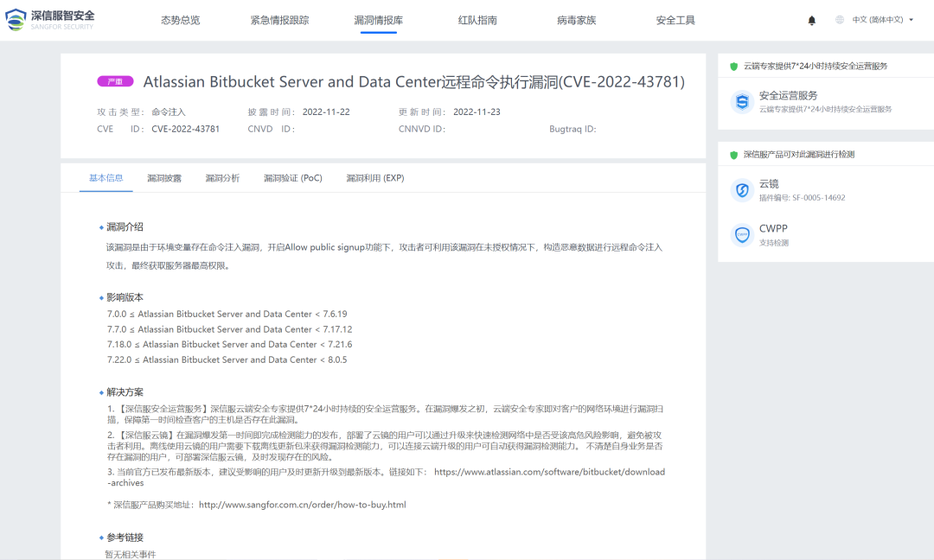Click the version line ending < 7.21.6
934x560 pixels.
229,344
